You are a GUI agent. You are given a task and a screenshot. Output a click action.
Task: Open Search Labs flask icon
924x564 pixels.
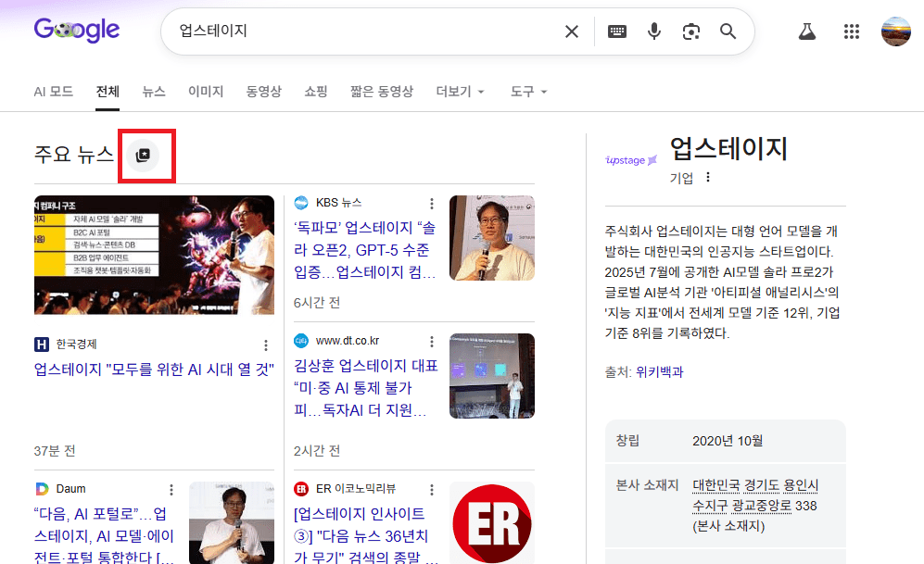pyautogui.click(x=806, y=31)
